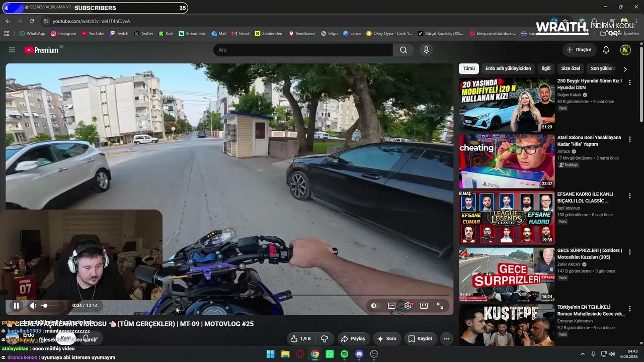Seek along the video progress bar
The width and height of the screenshot is (644, 362).
pyautogui.click(x=229, y=295)
